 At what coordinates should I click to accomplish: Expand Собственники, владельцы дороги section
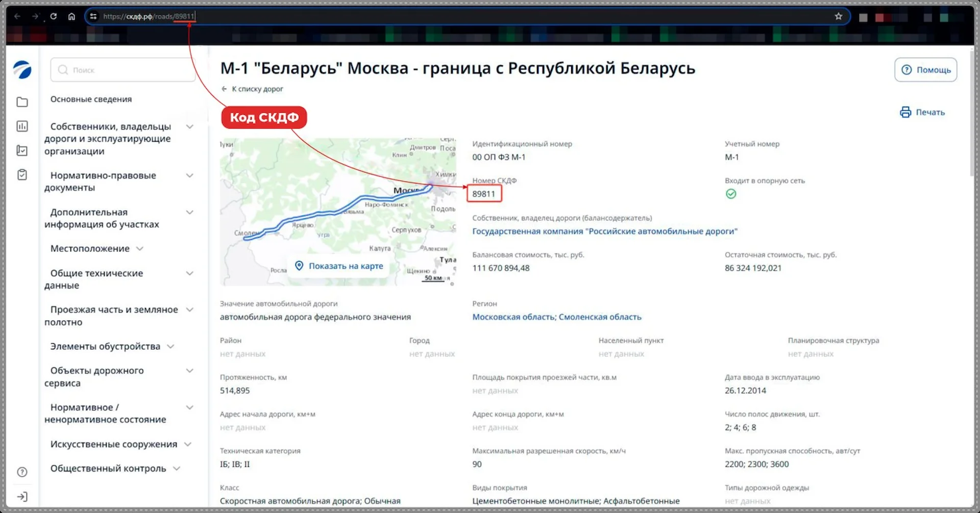189,127
